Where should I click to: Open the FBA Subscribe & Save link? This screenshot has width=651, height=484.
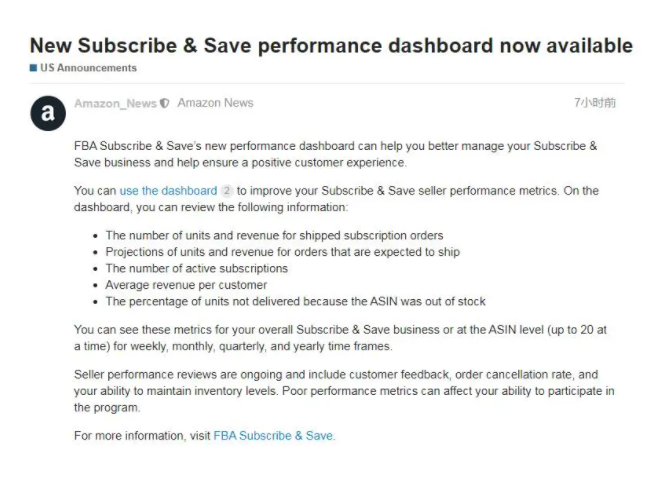click(x=273, y=435)
